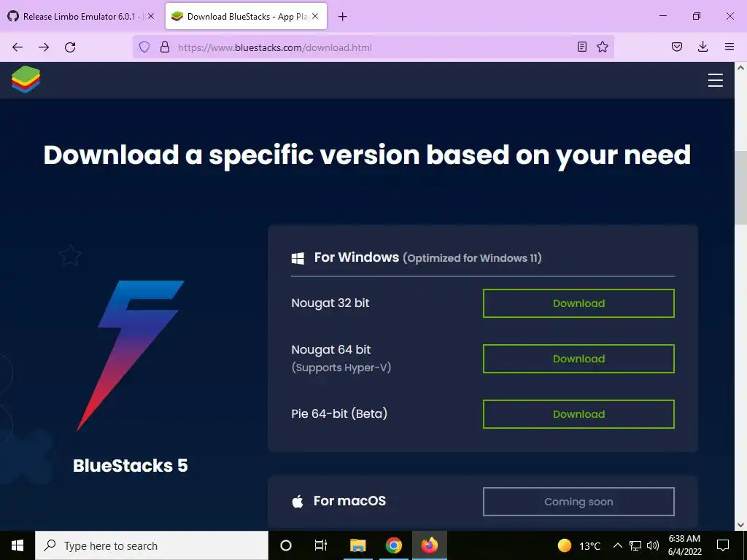Open the Firefox application menu
The image size is (747, 560).
[x=729, y=47]
